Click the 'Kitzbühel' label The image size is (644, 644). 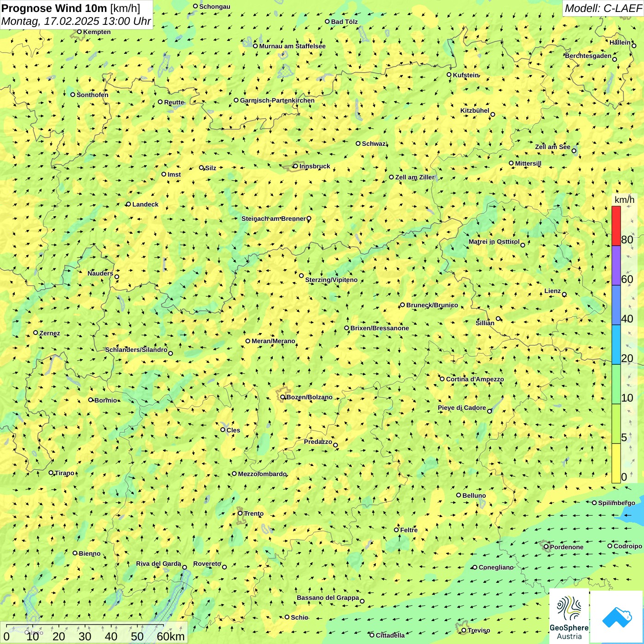click(475, 110)
